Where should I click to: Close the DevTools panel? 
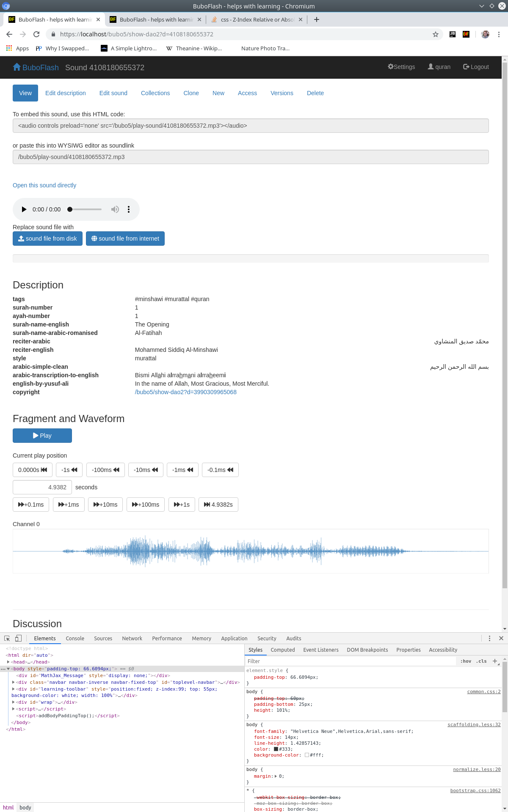(501, 638)
